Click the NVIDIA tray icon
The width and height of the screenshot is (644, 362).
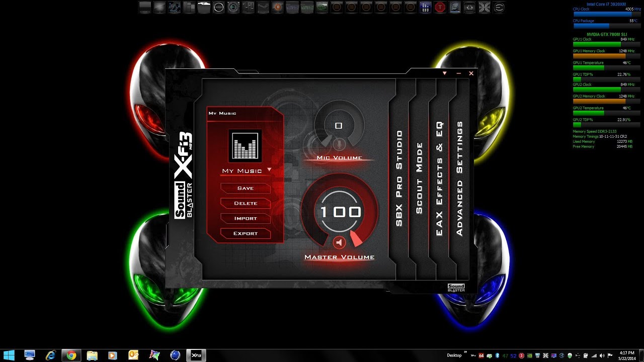530,355
